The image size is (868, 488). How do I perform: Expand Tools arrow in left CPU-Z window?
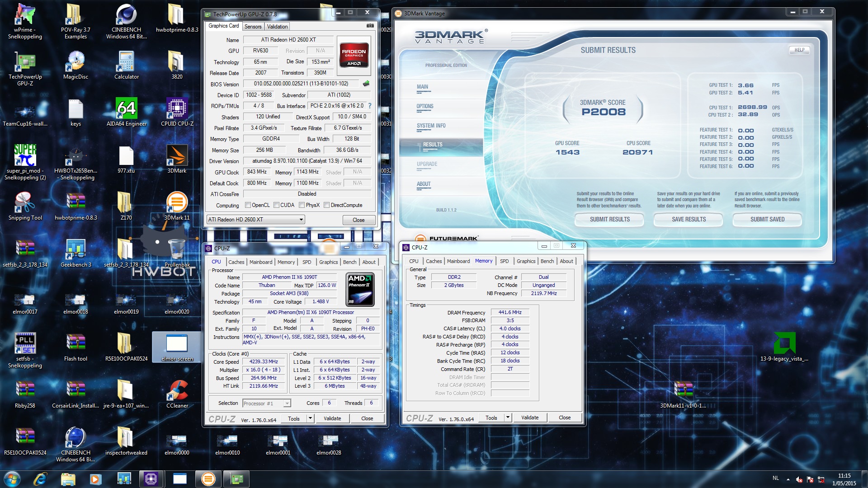tap(310, 418)
